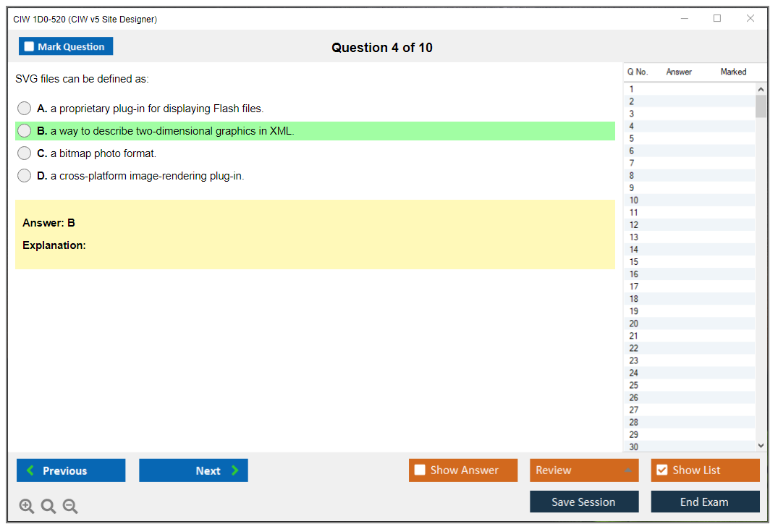Viewport: 778px width, 532px height.
Task: Select question 25 row in list
Action: 634,385
